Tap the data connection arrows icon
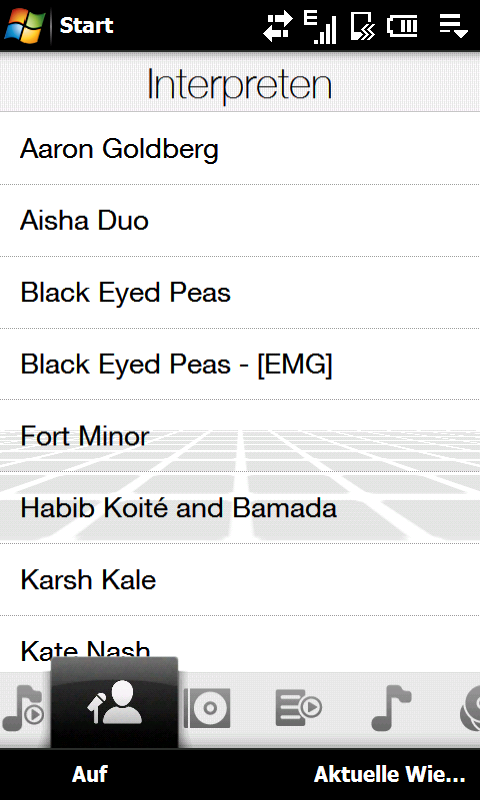Screen dimensions: 480x800 point(278,26)
